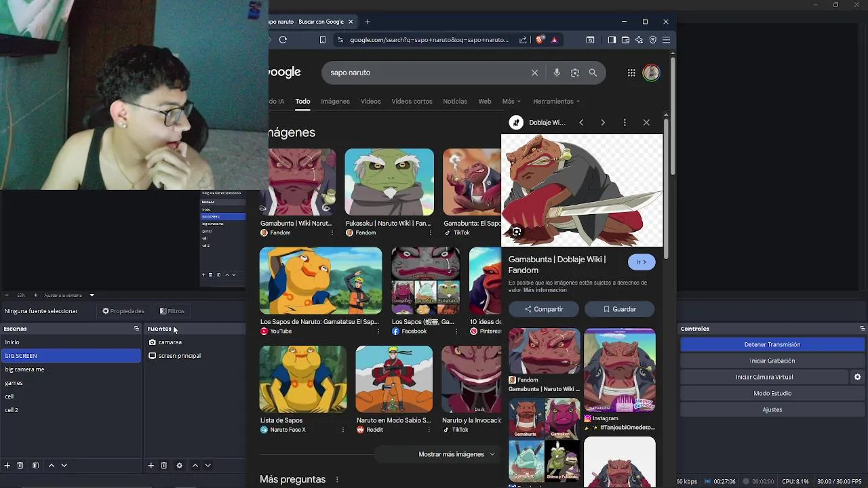Open the Brave Shields lion icon
Image resolution: width=868 pixels, height=488 pixels.
click(540, 40)
